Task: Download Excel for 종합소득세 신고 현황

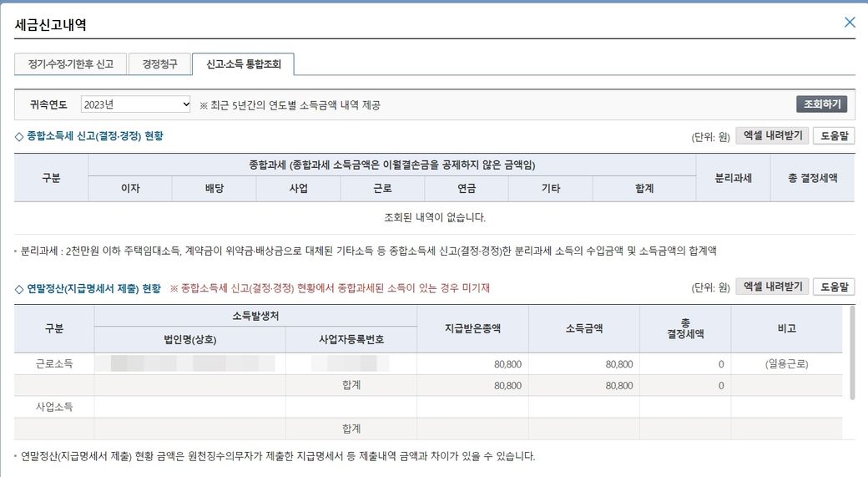Action: click(x=771, y=135)
